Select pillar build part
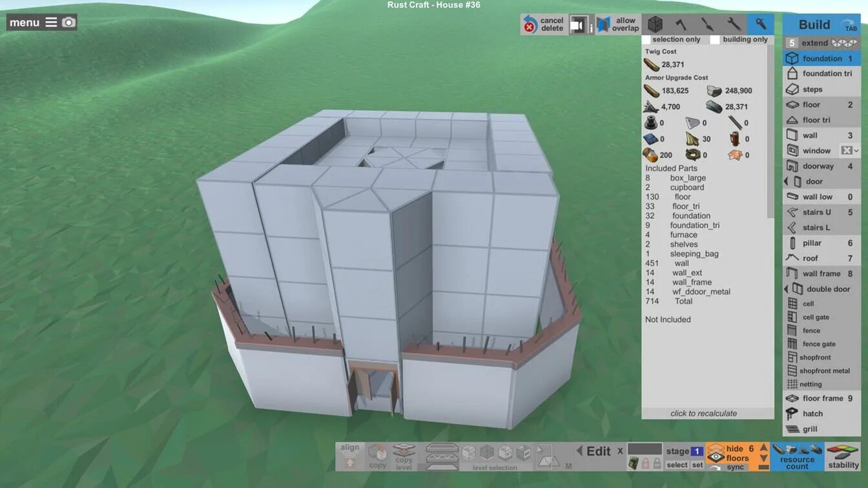The image size is (868, 488). pos(821,243)
